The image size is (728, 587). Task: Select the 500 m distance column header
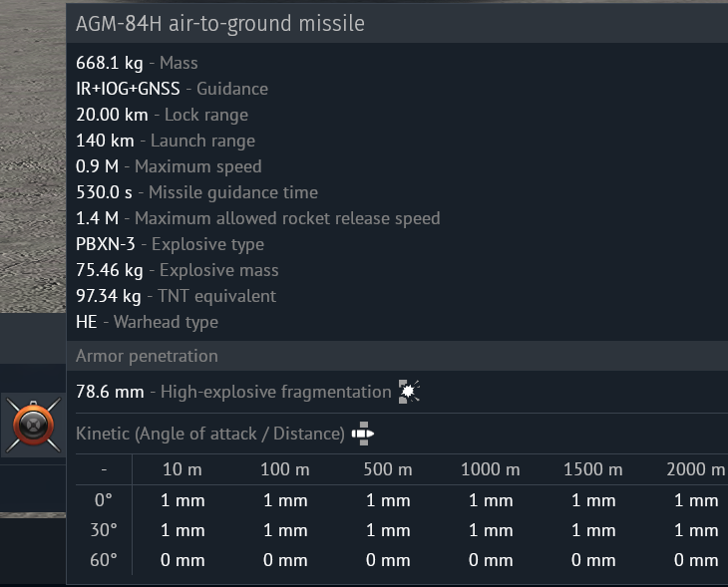388,469
